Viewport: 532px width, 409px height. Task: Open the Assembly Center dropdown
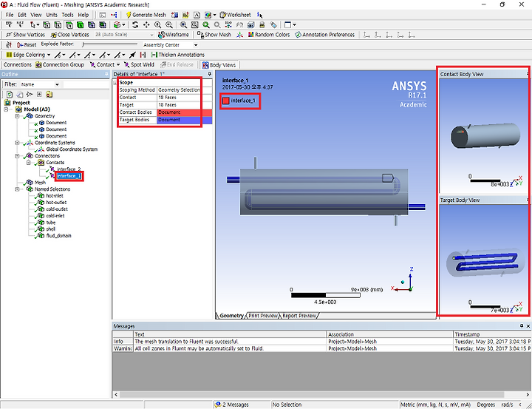(196, 45)
